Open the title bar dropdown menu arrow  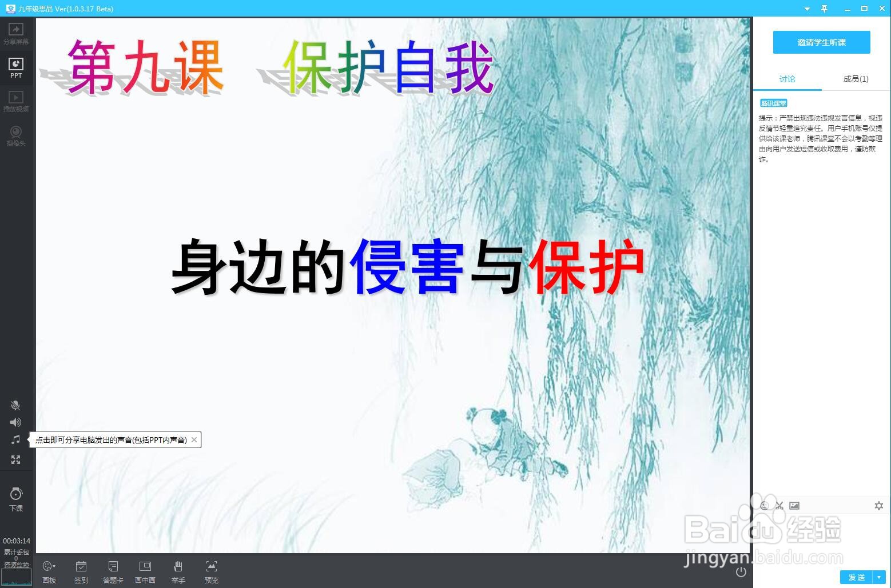coord(807,9)
